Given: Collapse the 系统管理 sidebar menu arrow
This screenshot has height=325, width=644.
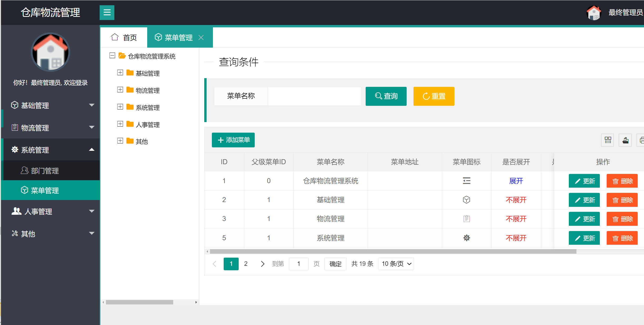Looking at the screenshot, I should tap(92, 149).
